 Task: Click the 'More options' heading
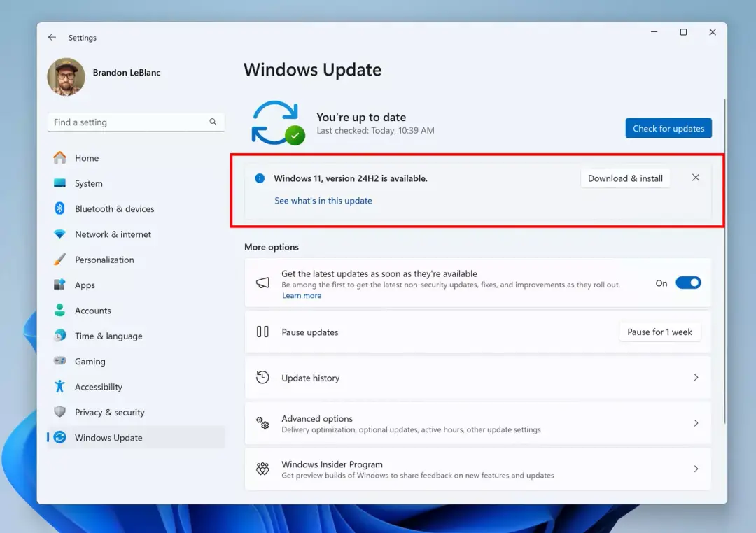(x=272, y=247)
